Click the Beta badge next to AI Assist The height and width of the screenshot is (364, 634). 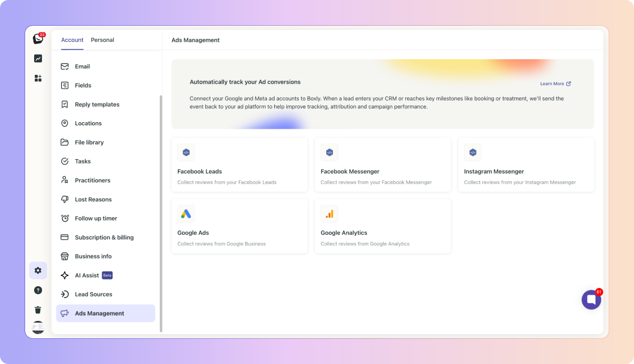(107, 275)
